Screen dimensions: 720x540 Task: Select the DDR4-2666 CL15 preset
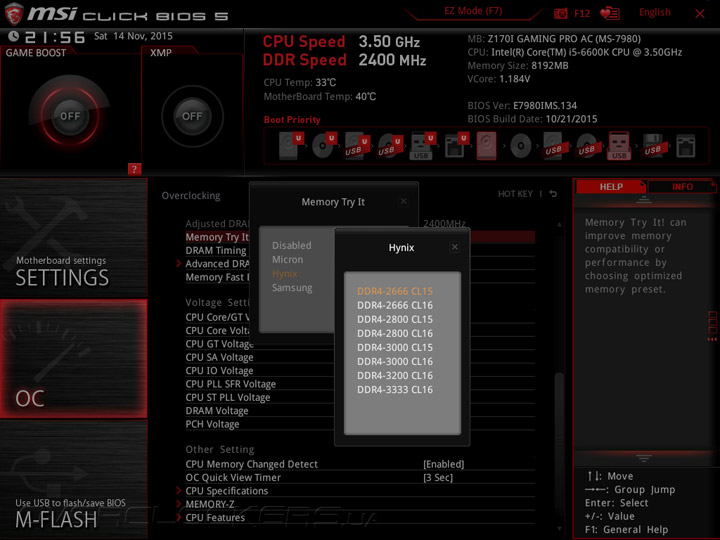coord(395,291)
